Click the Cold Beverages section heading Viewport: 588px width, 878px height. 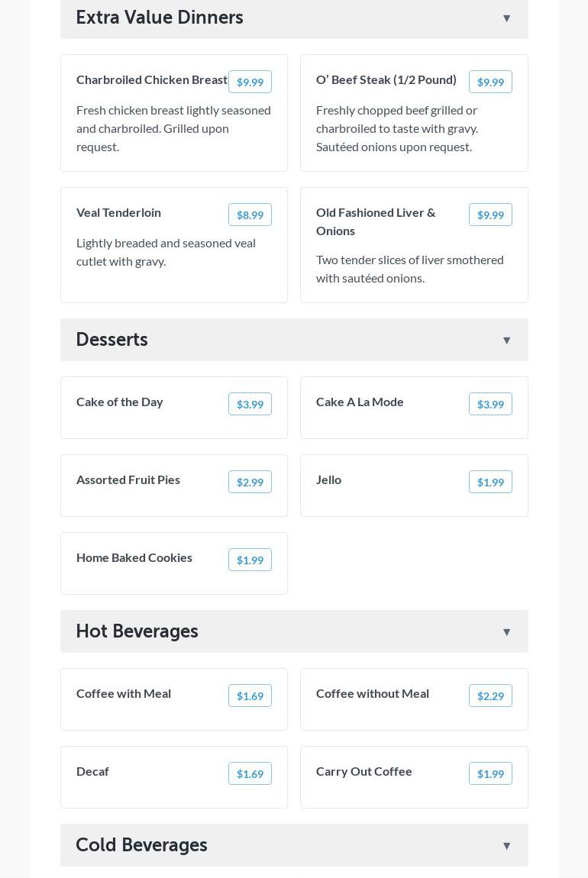141,845
